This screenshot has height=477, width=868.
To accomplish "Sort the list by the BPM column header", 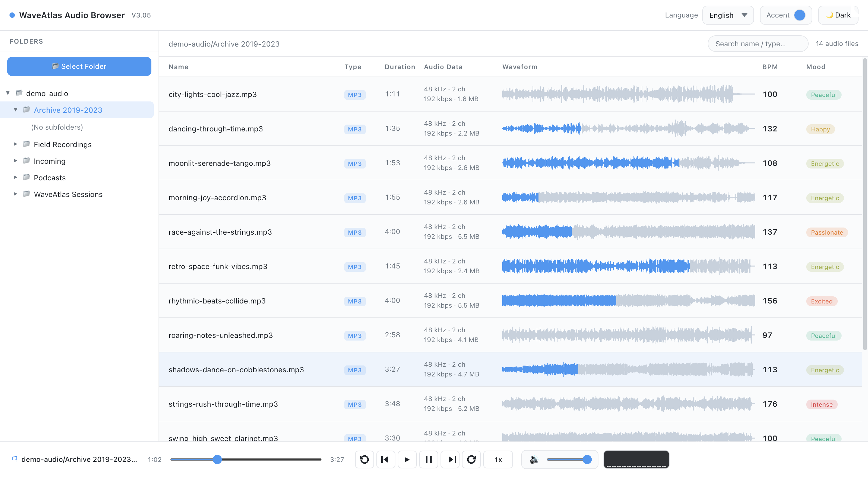I will [x=770, y=67].
